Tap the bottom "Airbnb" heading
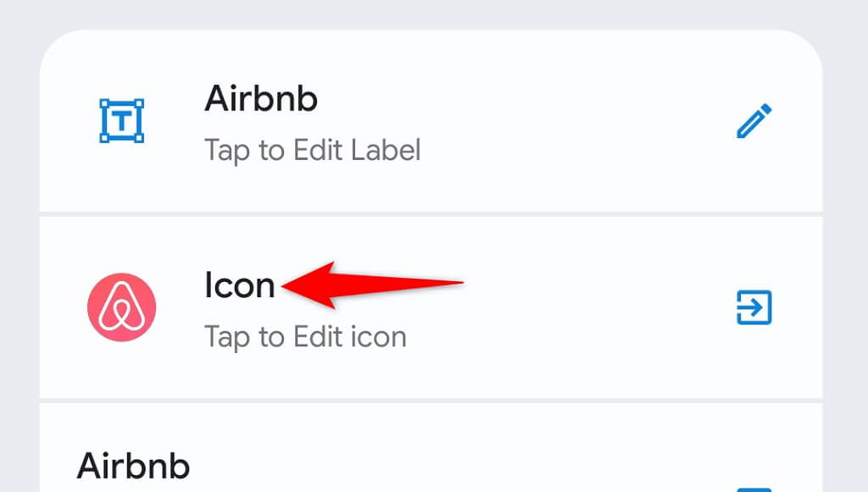 [133, 465]
